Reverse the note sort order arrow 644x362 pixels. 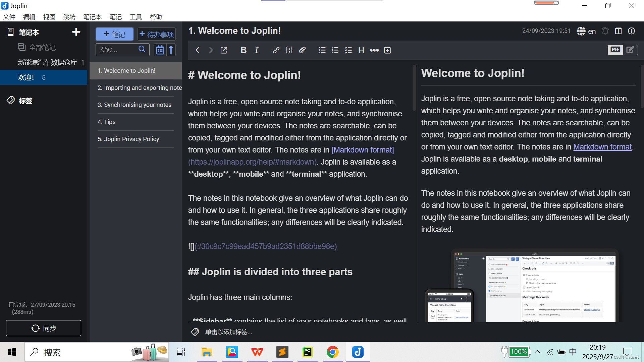[x=171, y=50]
